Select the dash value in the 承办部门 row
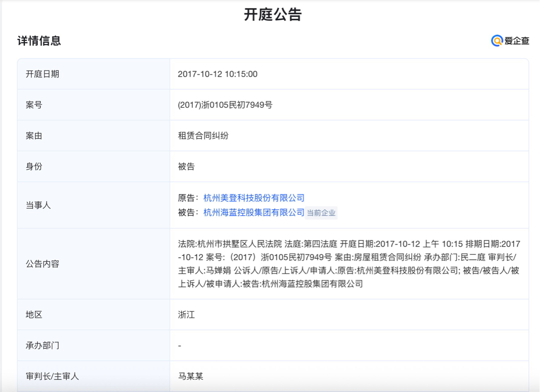 (x=180, y=346)
